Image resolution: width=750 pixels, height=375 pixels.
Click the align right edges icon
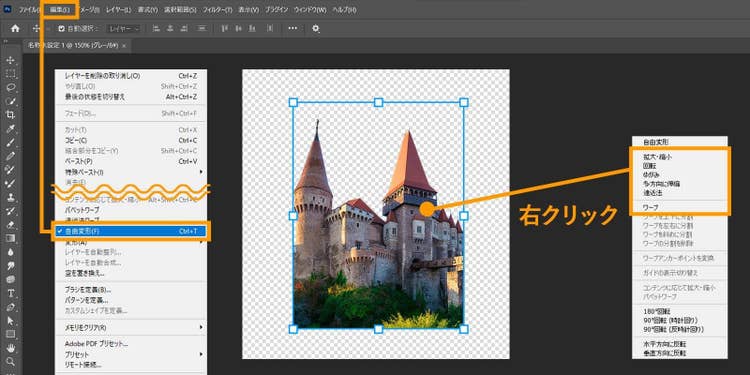tap(184, 28)
